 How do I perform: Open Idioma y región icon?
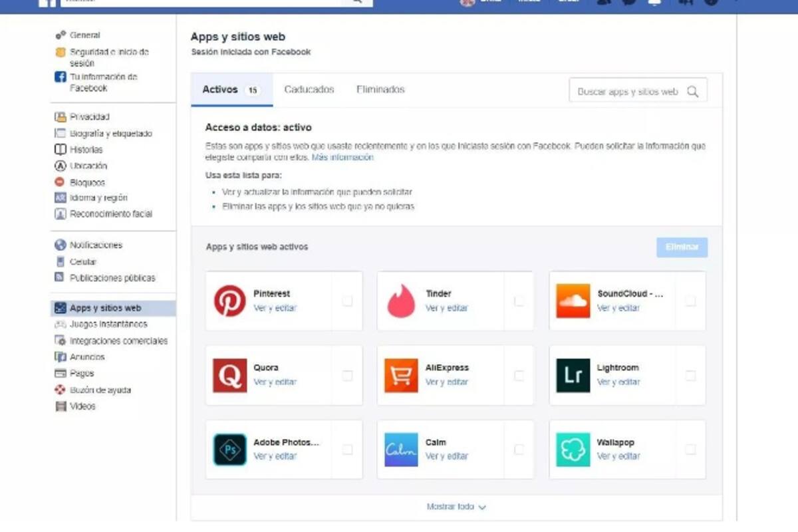pyautogui.click(x=61, y=198)
